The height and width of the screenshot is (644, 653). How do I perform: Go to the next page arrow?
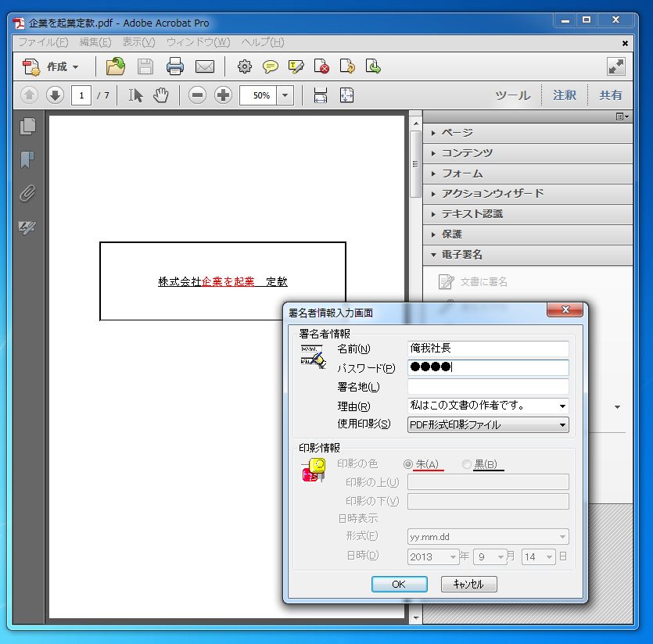(x=55, y=95)
